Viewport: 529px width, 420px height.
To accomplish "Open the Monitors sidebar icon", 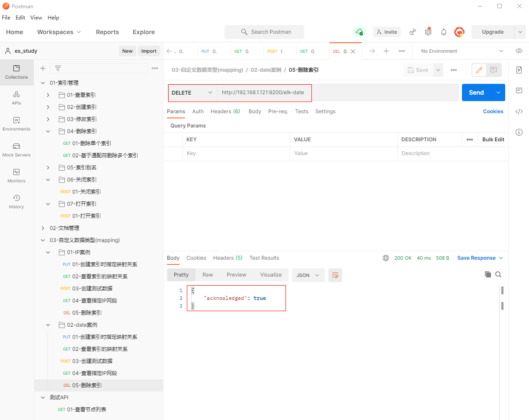I will pyautogui.click(x=16, y=175).
